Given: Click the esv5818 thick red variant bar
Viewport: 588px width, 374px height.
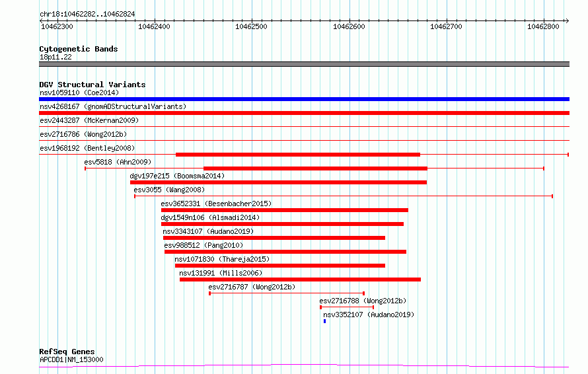Looking at the screenshot, I should click(315, 168).
